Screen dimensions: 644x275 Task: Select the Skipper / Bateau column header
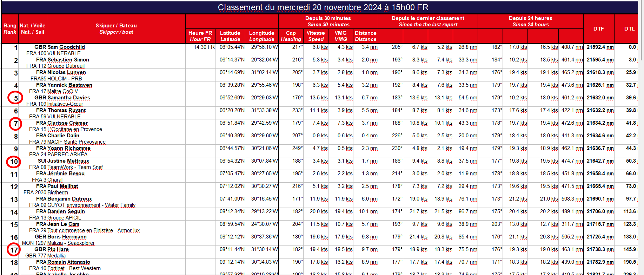coord(116,29)
